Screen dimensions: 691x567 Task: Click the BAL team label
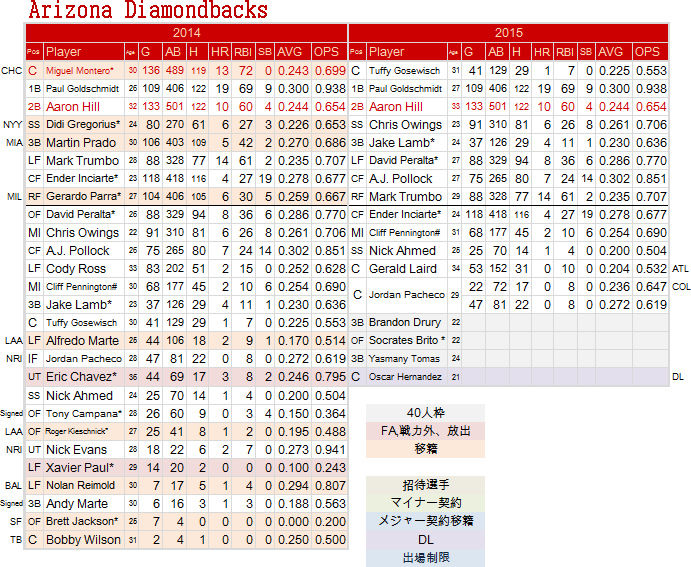click(13, 485)
